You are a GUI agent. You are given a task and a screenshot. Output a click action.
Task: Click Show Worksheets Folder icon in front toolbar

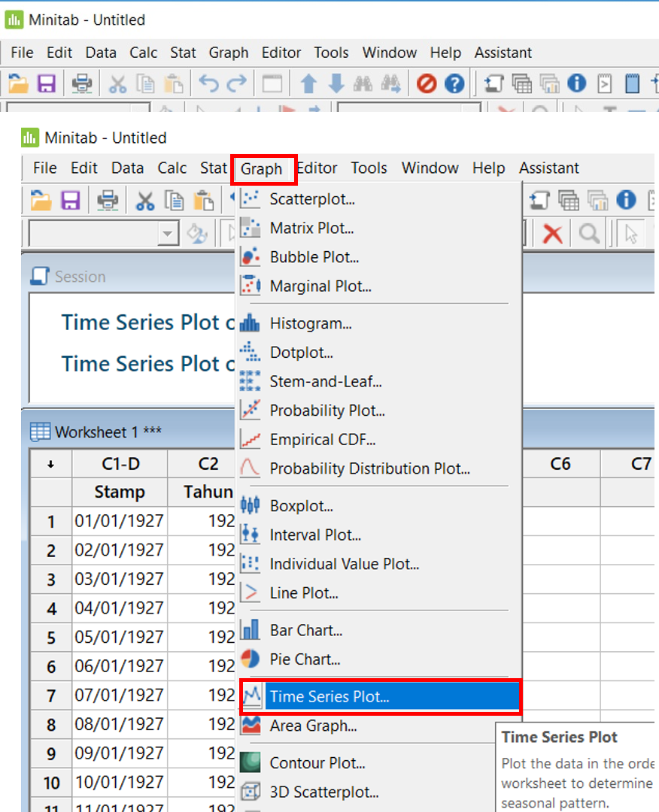click(569, 200)
